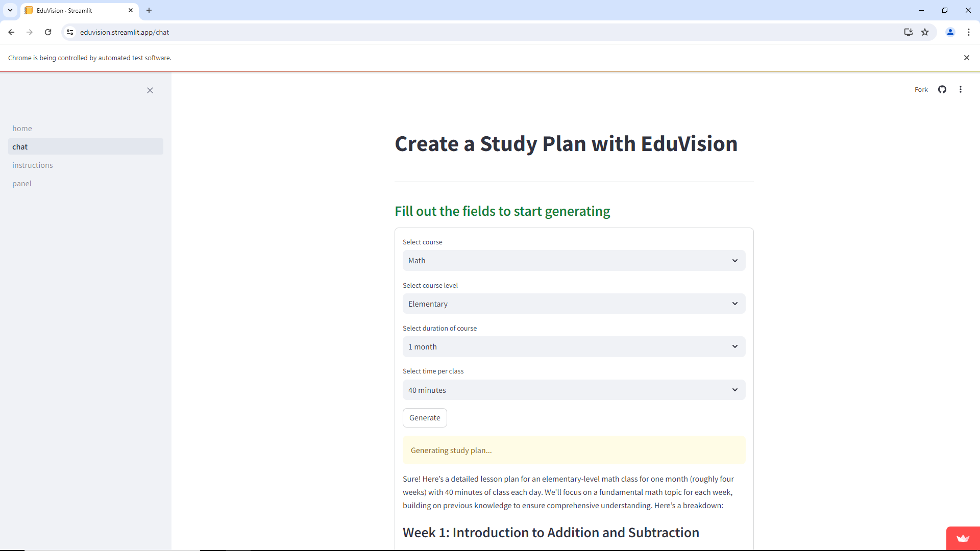Click the install-app icon in the address bar
The height and width of the screenshot is (551, 980).
[x=908, y=32]
